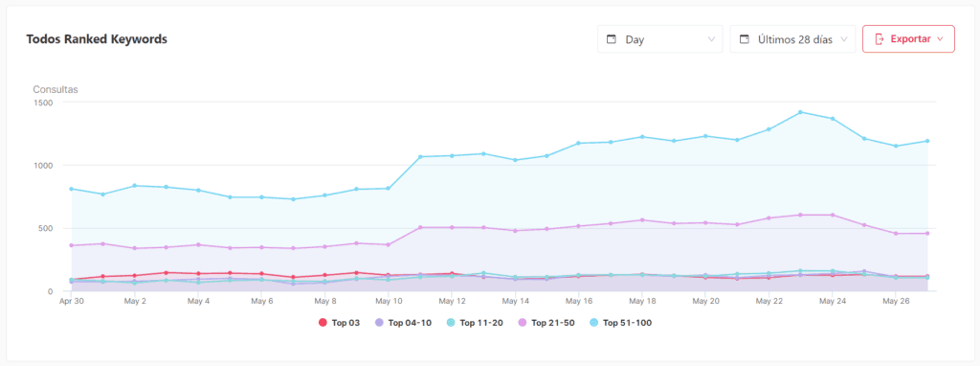Click the last Top 21-50 data point on May 27
Viewport: 980px width, 366px height.
(x=927, y=234)
